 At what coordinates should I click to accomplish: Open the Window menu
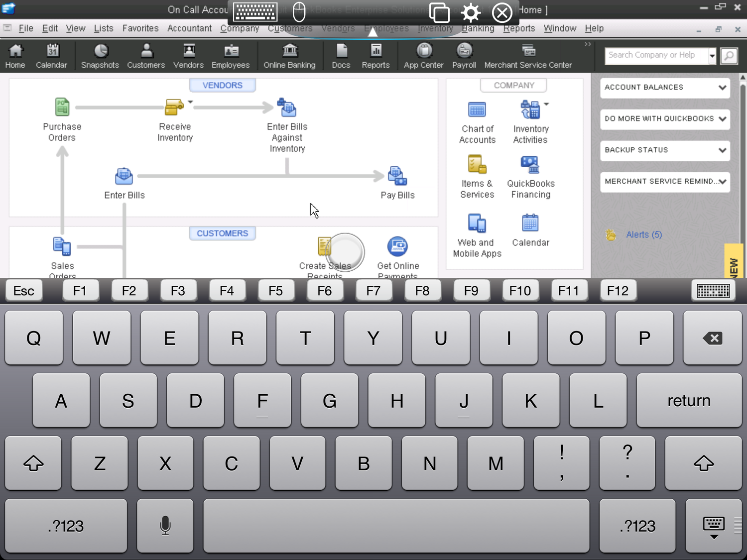pyautogui.click(x=560, y=28)
